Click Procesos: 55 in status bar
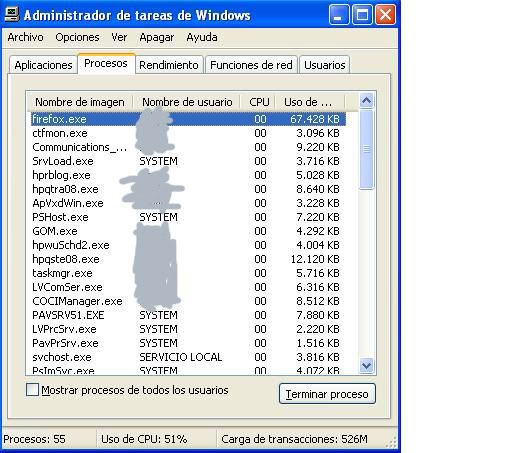Screen dimensions: 512x453 click(34, 439)
